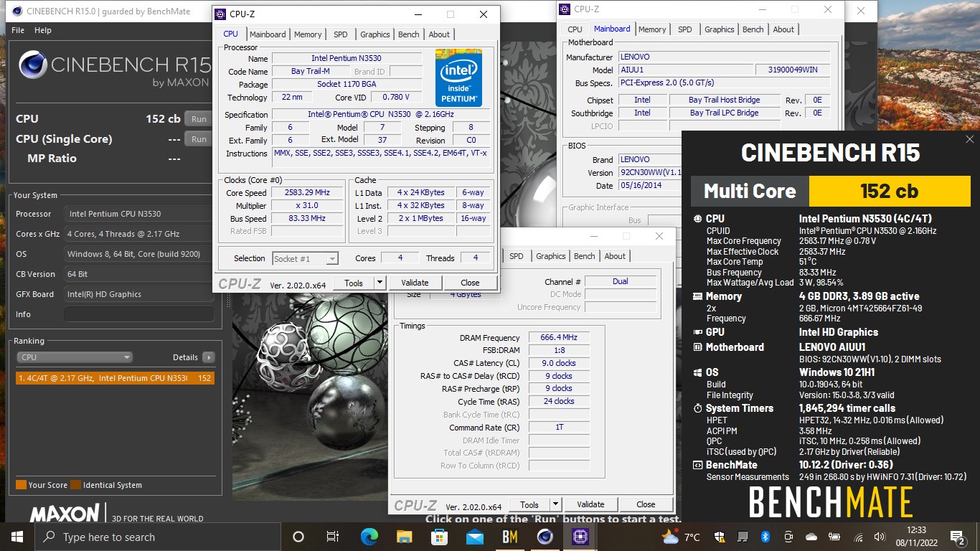
Task: Select the Intel Pentium N3530 ranking entry
Action: tap(115, 378)
